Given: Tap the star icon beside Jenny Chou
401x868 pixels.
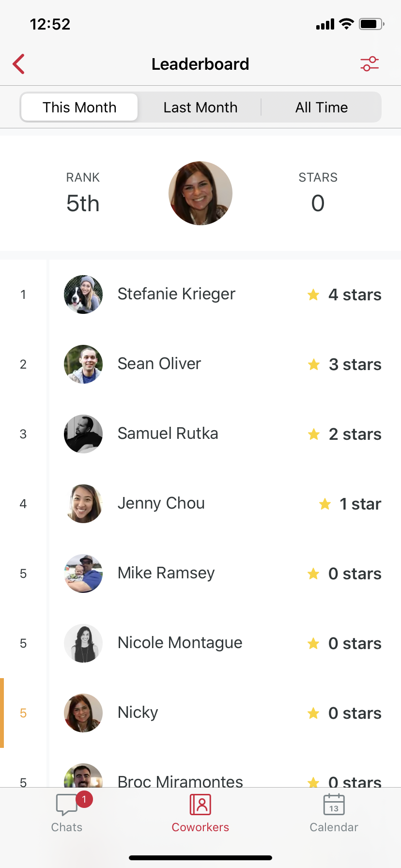Looking at the screenshot, I should tap(324, 504).
